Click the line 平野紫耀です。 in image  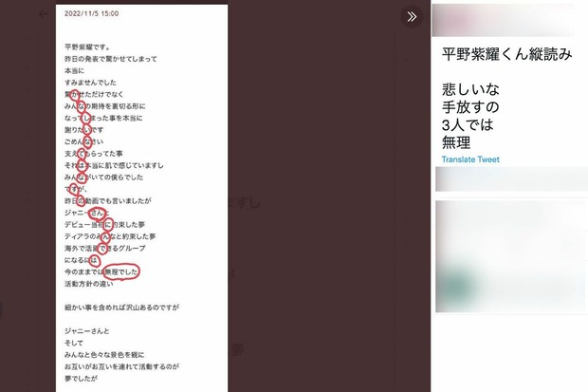87,47
